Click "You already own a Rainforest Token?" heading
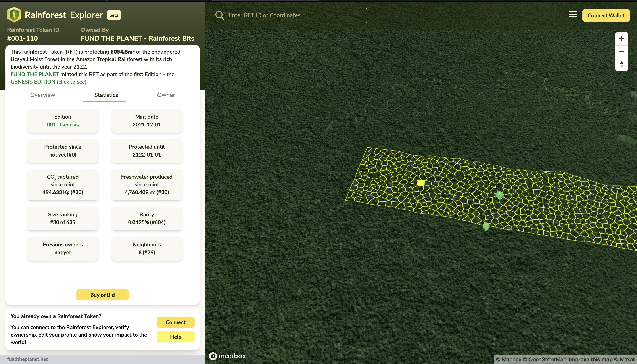Viewport: 637px width, 364px height. point(56,316)
